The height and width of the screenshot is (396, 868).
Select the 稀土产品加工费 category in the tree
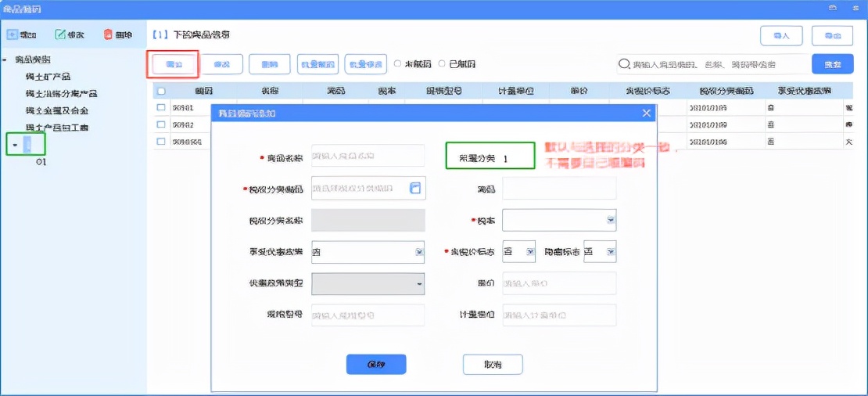click(58, 128)
